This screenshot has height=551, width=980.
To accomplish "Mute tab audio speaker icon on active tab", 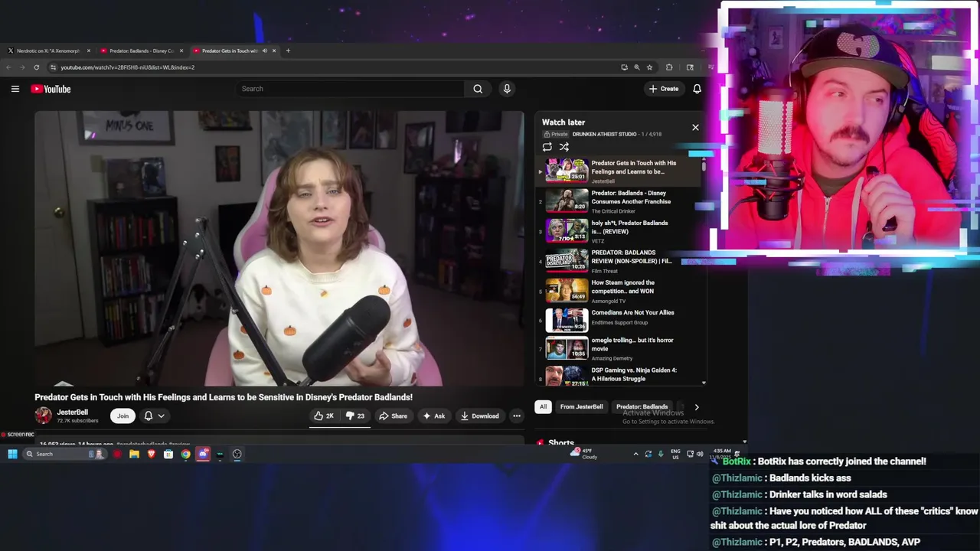I will (265, 51).
